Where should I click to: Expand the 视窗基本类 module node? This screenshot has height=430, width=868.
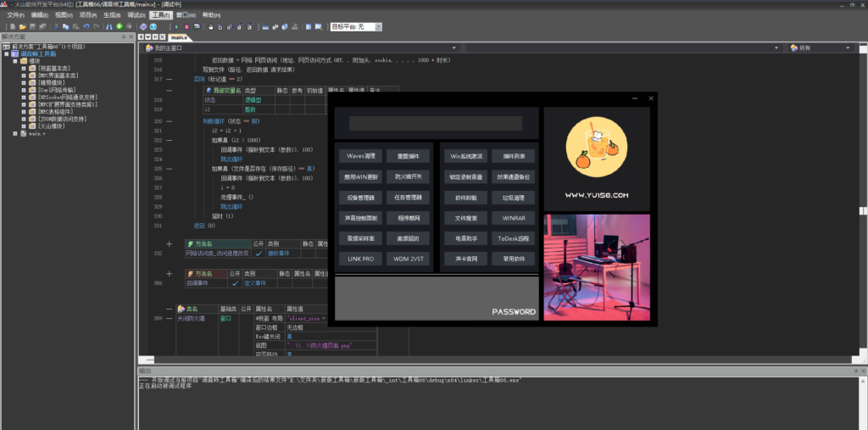pyautogui.click(x=24, y=68)
